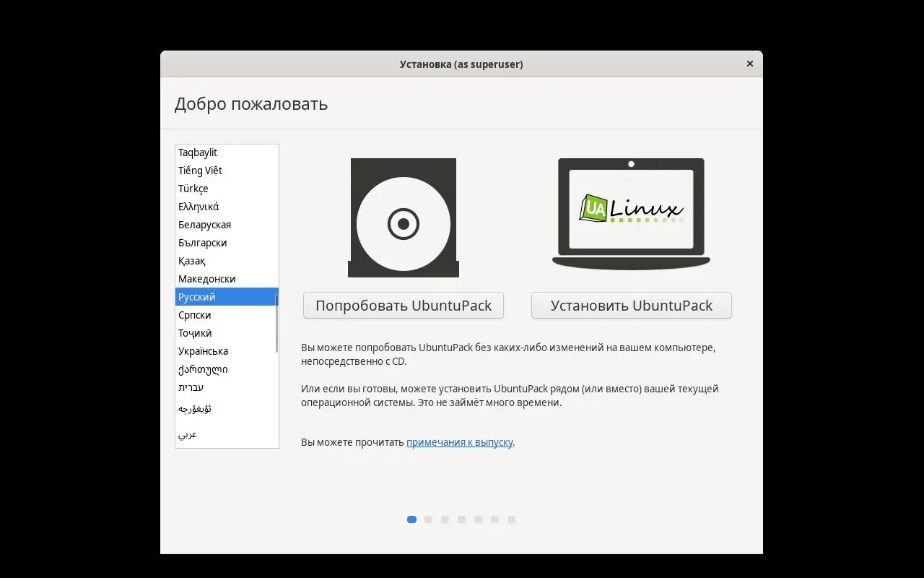Select Русский language entry

227,297
